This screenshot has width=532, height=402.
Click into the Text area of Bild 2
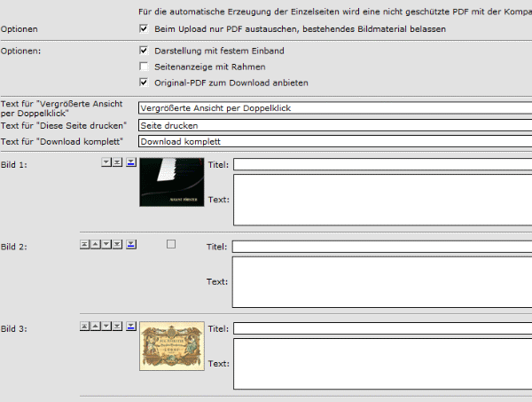click(x=382, y=282)
